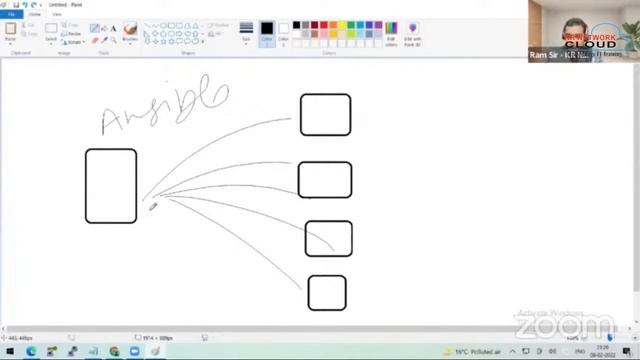The height and width of the screenshot is (360, 640).
Task: Show hidden system tray icons chevron
Action: (x=512, y=351)
